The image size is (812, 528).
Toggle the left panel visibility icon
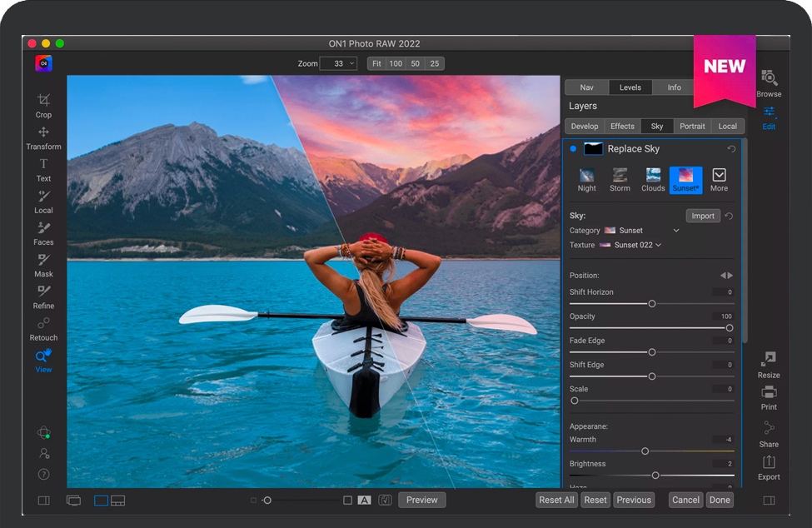tap(44, 501)
